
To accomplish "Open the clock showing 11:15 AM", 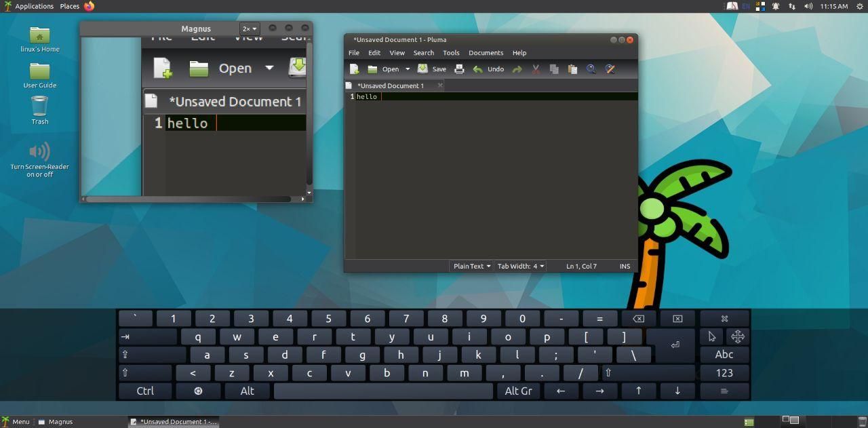I will 833,6.
